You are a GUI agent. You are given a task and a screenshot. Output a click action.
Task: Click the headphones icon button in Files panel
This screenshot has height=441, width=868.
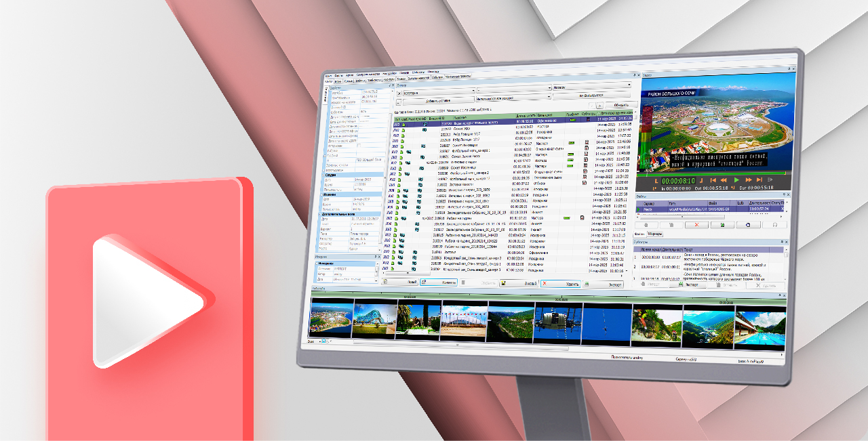pyautogui.click(x=775, y=225)
